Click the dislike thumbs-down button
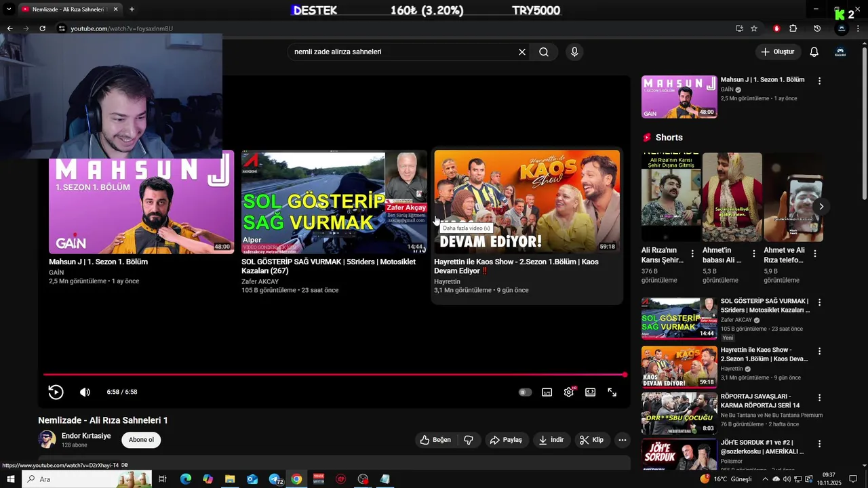The image size is (868, 488). tap(469, 440)
